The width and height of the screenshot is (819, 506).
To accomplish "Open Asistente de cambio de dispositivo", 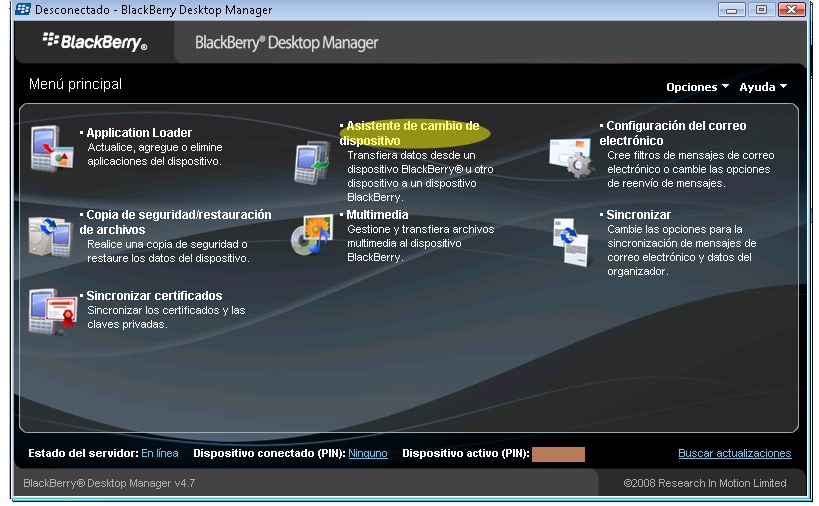I will [410, 133].
